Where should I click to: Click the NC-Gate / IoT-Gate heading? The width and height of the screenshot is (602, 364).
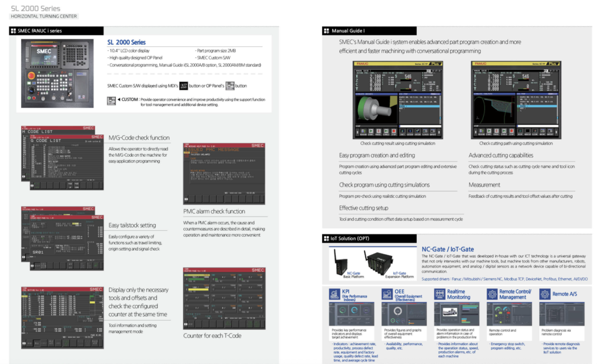(447, 250)
